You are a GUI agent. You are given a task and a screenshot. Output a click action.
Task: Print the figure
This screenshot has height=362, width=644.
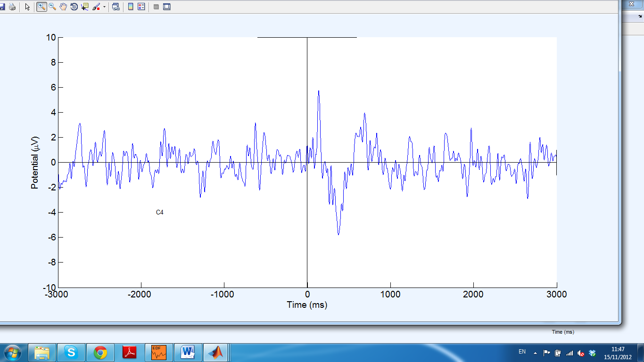tap(12, 7)
